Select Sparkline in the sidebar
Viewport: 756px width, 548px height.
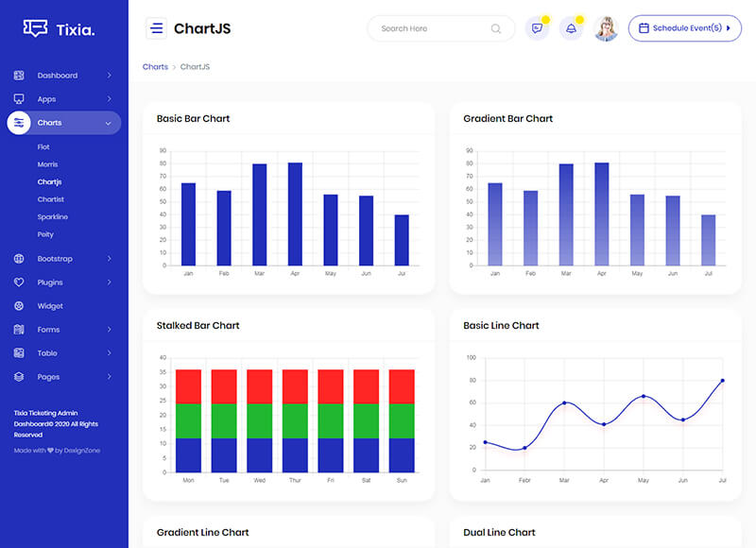(x=53, y=217)
